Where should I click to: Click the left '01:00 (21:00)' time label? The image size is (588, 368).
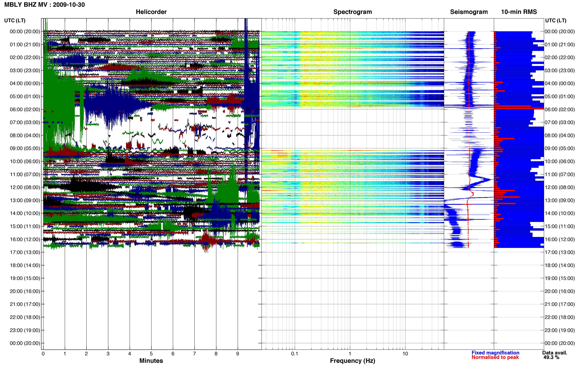(25, 45)
